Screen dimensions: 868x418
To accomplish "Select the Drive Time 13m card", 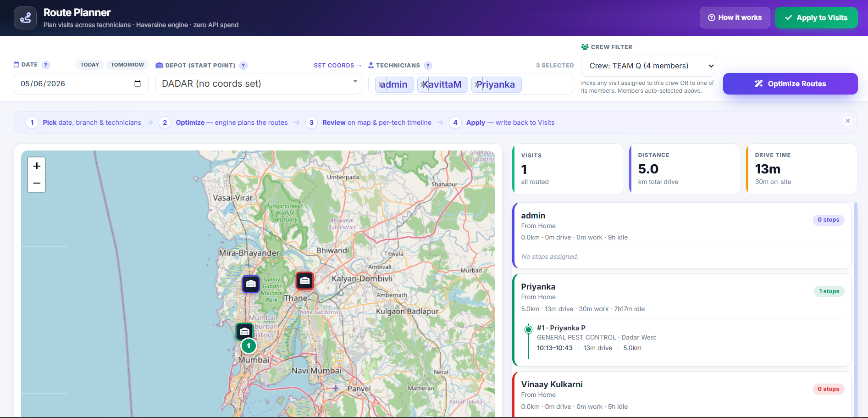I will pyautogui.click(x=802, y=169).
